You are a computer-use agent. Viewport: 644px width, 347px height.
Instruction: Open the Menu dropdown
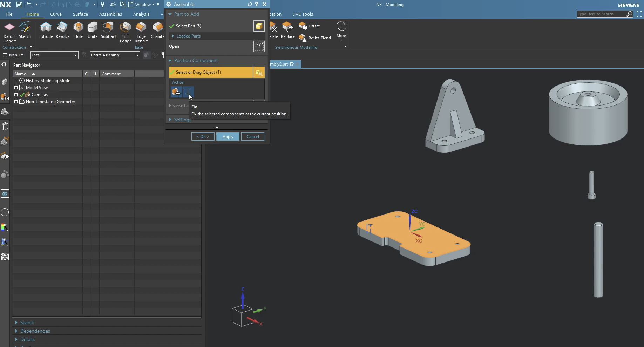[x=13, y=55]
